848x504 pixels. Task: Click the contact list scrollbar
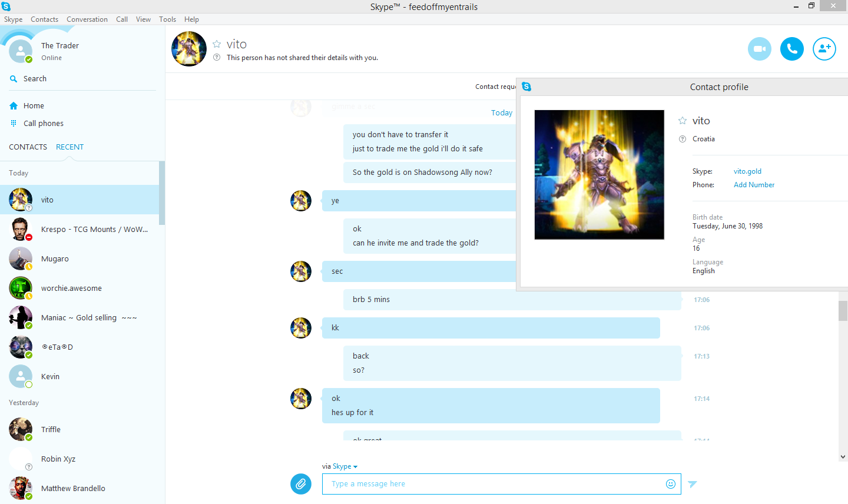[162, 193]
